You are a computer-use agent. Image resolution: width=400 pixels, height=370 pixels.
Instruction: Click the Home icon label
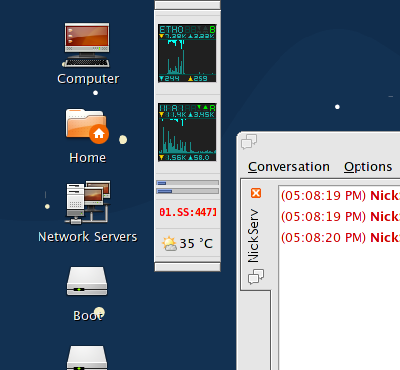(x=88, y=158)
